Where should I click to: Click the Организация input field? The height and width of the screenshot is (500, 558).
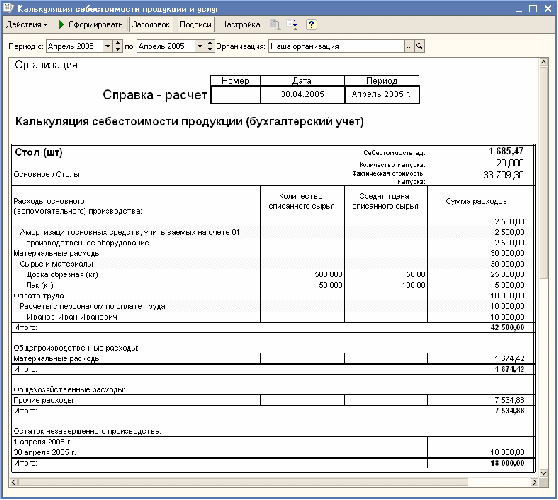(336, 46)
